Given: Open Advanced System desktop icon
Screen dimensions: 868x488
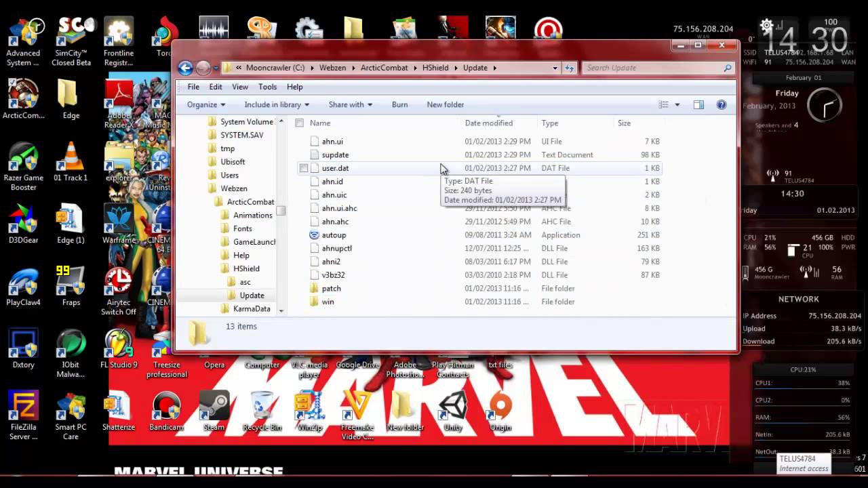Looking at the screenshot, I should [x=23, y=42].
